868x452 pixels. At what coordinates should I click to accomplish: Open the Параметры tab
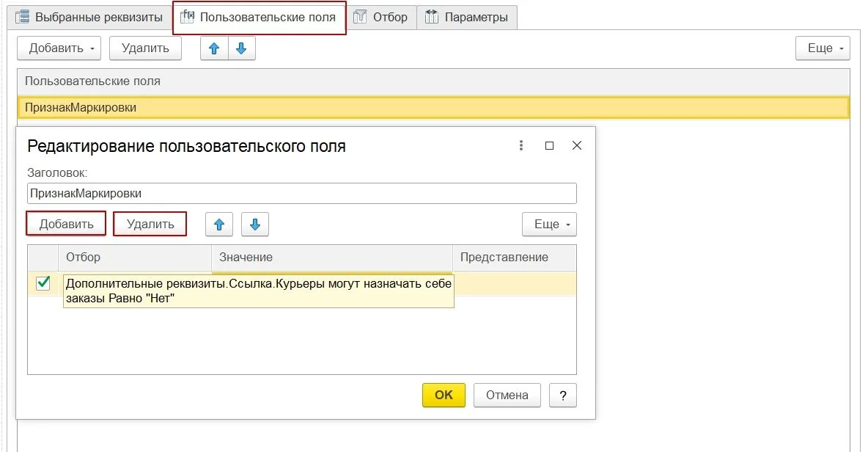coord(467,17)
